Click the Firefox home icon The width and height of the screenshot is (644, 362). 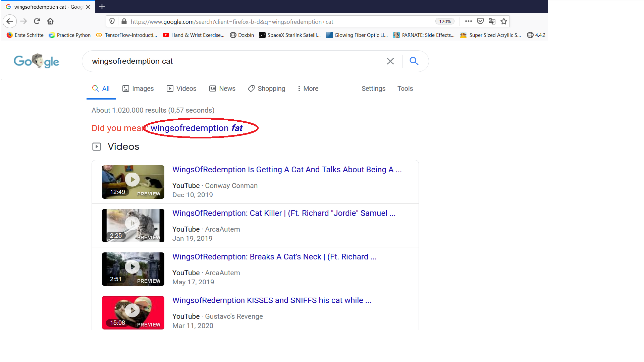(50, 21)
